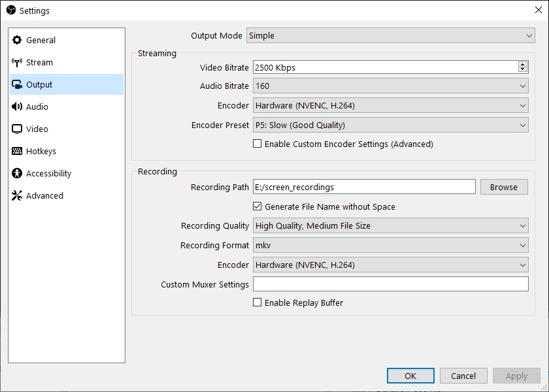Click the Custom Muxer Settings field

click(390, 284)
